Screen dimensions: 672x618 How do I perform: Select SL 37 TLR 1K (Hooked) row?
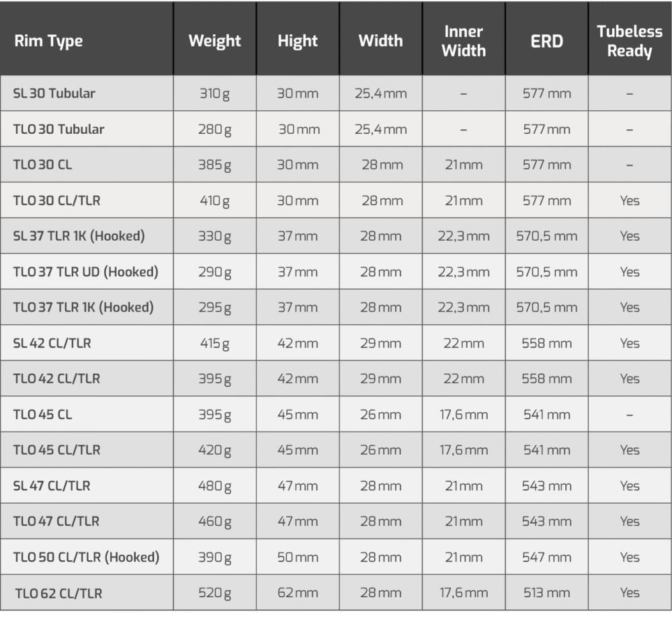[335, 236]
